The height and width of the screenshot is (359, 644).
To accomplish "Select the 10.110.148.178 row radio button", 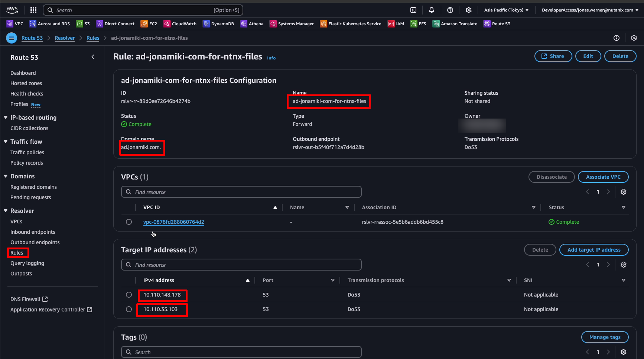I will [129, 295].
